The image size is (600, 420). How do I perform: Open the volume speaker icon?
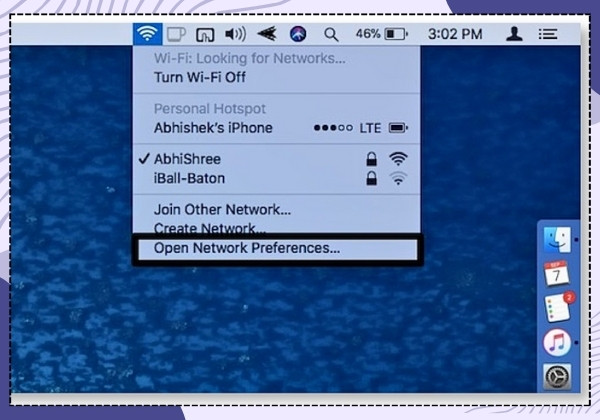235,34
